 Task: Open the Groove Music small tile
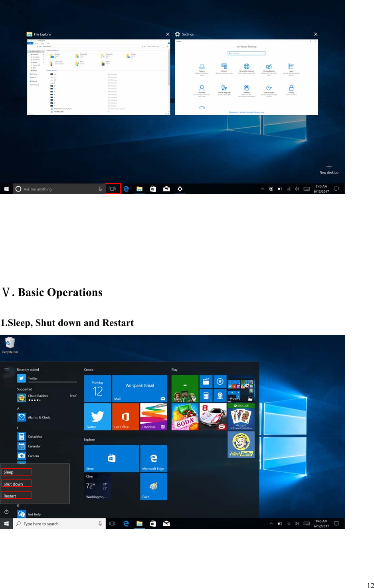click(x=220, y=382)
